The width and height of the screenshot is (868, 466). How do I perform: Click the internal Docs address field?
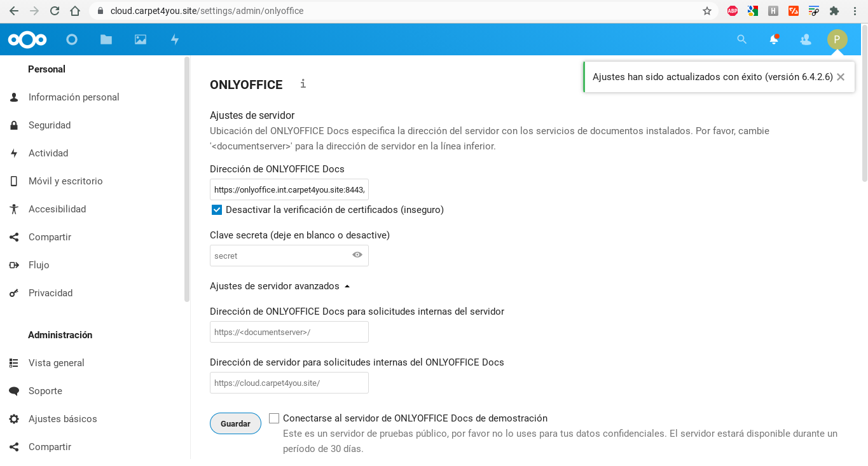[x=289, y=332]
